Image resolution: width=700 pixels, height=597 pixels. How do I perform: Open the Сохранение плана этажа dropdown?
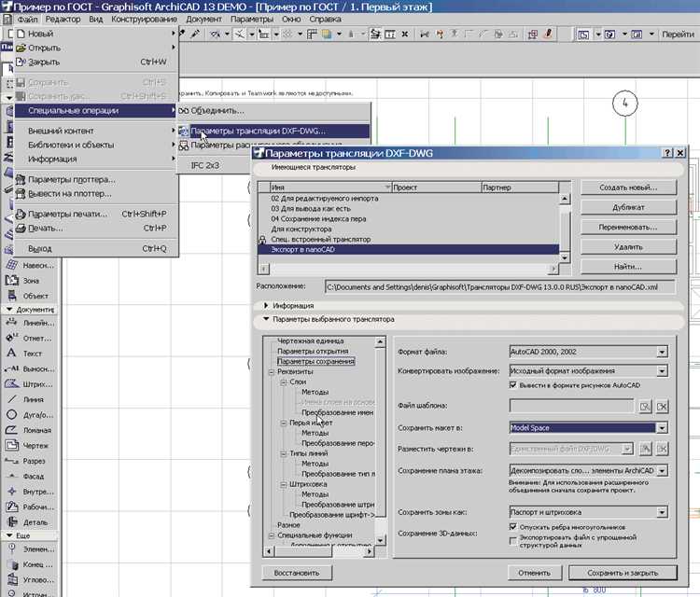pyautogui.click(x=662, y=470)
